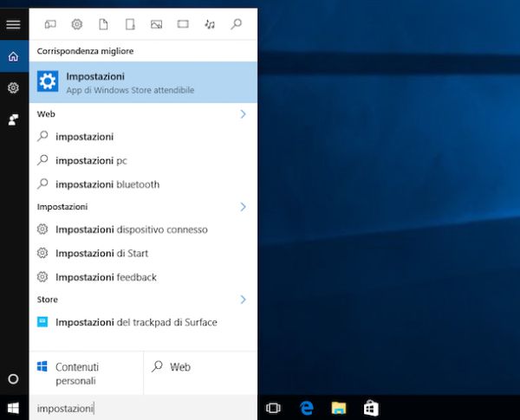Expand the Web results section arrow
Viewport: 520px width, 420px height.
coord(243,114)
